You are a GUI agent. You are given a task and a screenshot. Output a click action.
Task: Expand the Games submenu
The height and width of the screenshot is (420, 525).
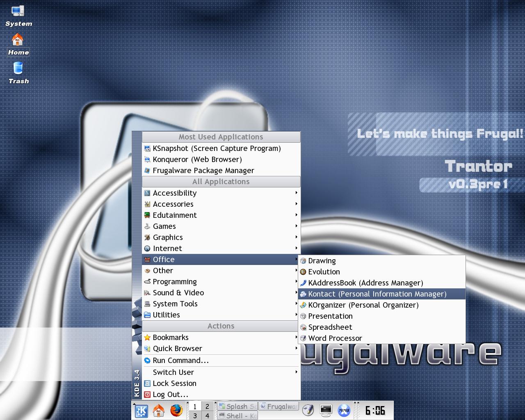coord(221,226)
